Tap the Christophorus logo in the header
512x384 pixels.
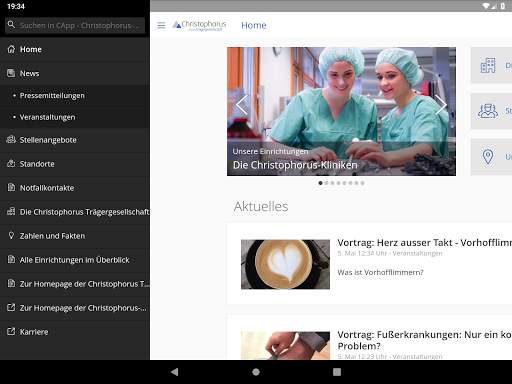[x=199, y=25]
